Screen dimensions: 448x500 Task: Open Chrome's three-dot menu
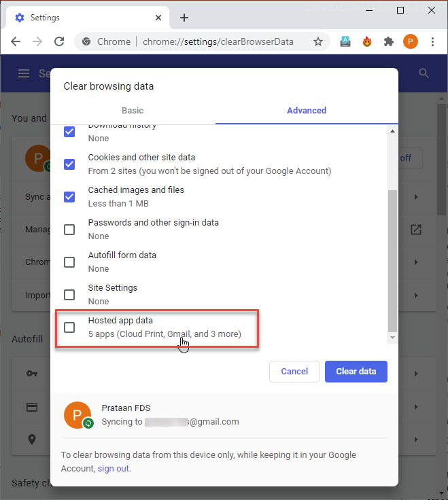[432, 41]
